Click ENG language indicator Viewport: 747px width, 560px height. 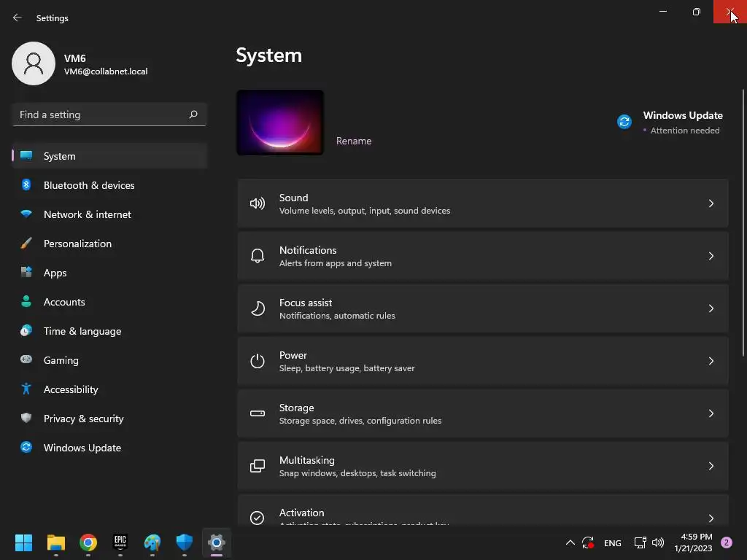coord(612,542)
